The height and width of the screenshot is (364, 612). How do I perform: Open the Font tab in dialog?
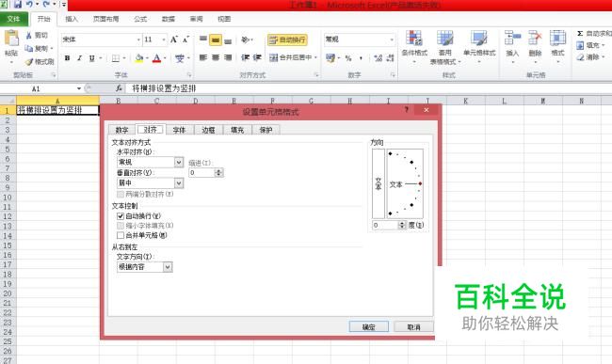coord(179,130)
